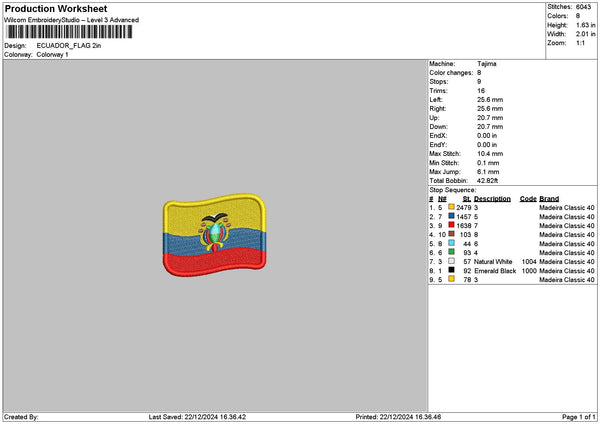This screenshot has width=600, height=424.
Task: Click the yellow swatch in the 2479-stitch row
Action: click(x=452, y=207)
